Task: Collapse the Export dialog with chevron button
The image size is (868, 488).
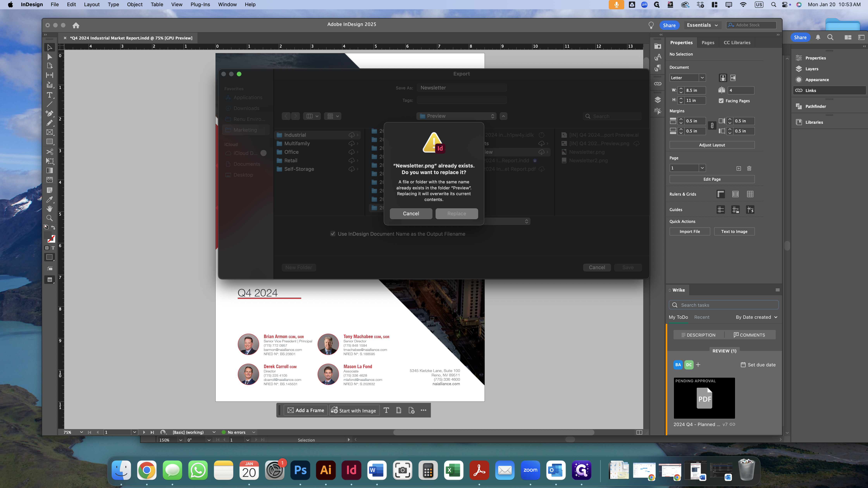Action: point(503,116)
